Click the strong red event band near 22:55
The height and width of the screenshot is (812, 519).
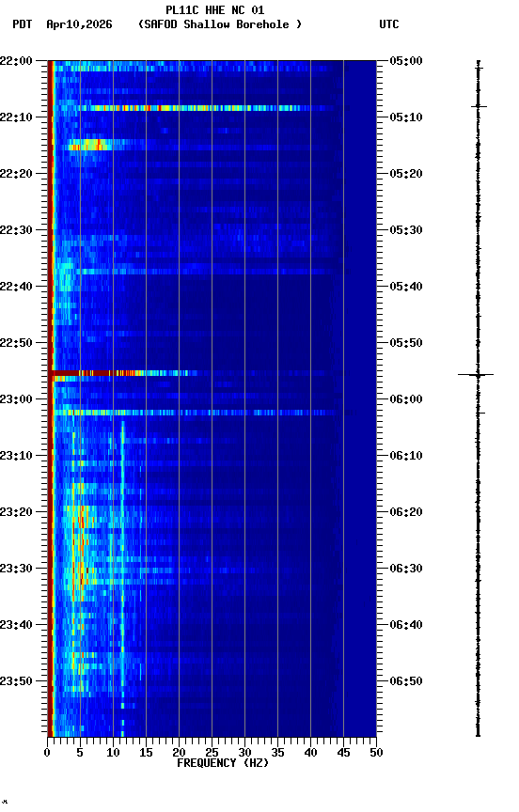(123, 373)
